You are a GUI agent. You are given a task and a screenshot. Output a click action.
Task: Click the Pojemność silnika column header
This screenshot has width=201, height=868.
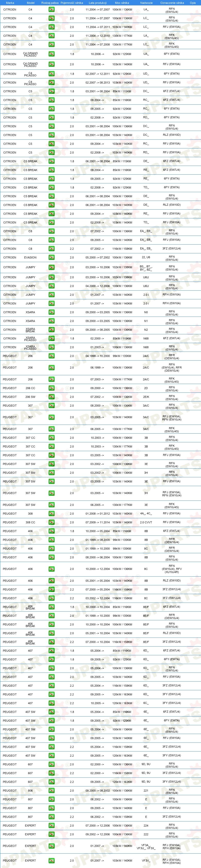(72, 3)
